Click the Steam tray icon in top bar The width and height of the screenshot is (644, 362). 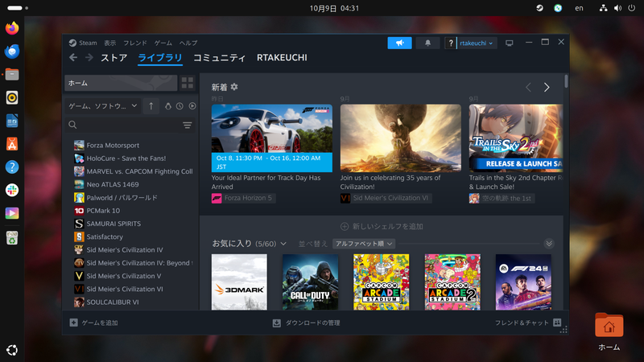[x=539, y=8]
